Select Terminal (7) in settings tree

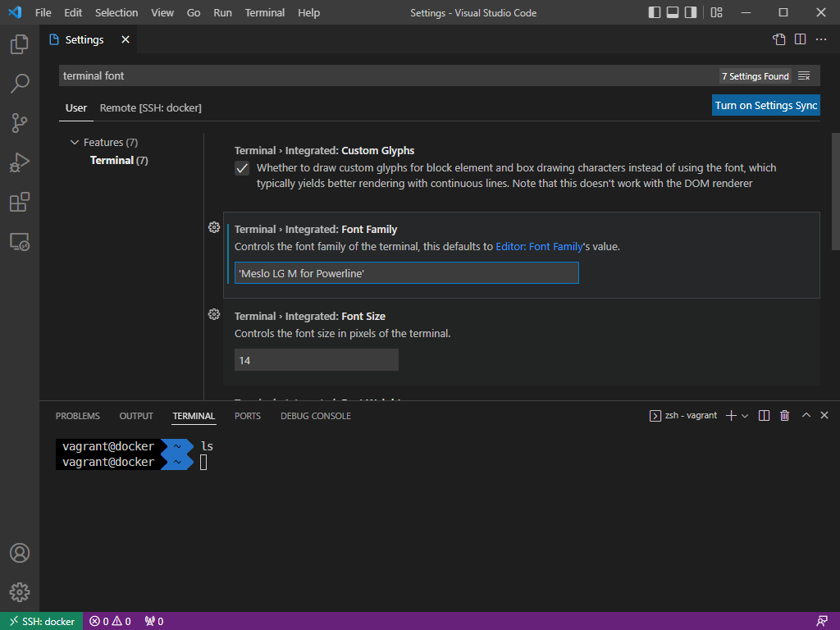point(119,161)
